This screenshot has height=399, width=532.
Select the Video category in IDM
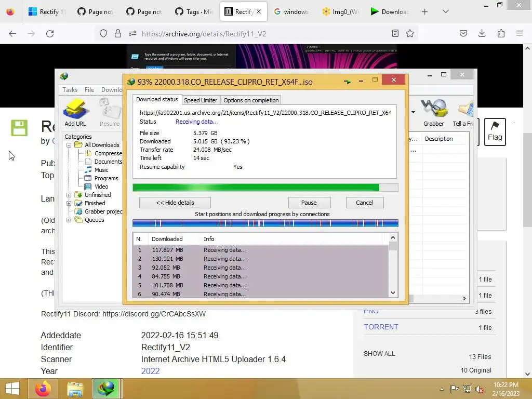pyautogui.click(x=97, y=187)
